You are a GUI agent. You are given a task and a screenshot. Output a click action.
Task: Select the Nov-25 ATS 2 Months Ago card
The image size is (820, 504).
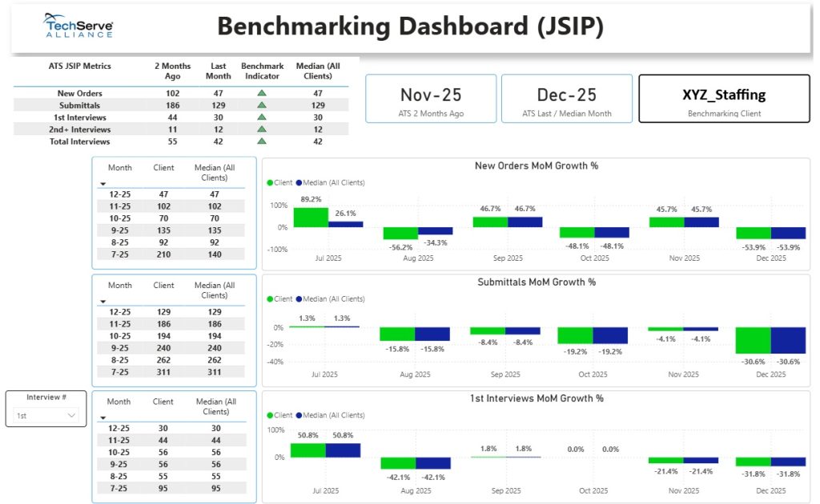point(430,98)
